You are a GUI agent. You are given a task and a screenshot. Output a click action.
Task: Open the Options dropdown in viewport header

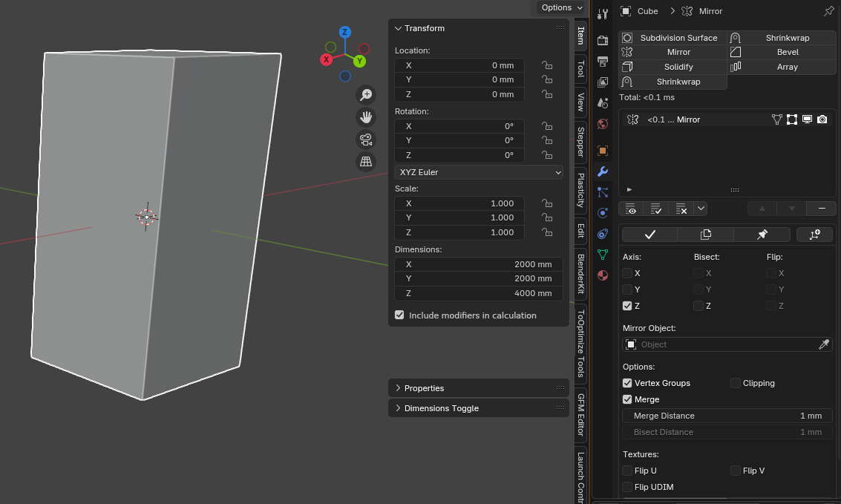(561, 7)
